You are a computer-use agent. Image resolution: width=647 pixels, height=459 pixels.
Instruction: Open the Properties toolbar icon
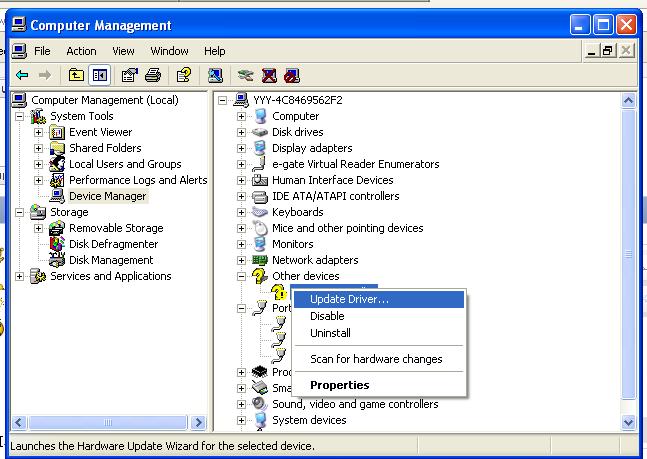(x=129, y=75)
